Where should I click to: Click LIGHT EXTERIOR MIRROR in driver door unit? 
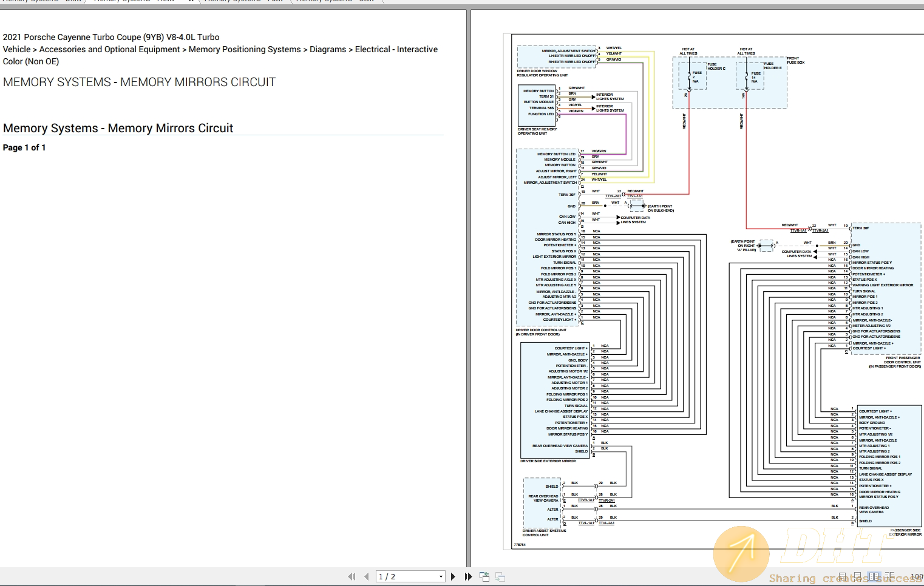coord(554,257)
